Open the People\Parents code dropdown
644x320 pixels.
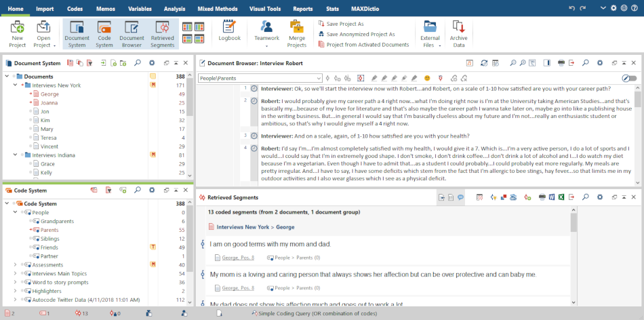pos(319,78)
